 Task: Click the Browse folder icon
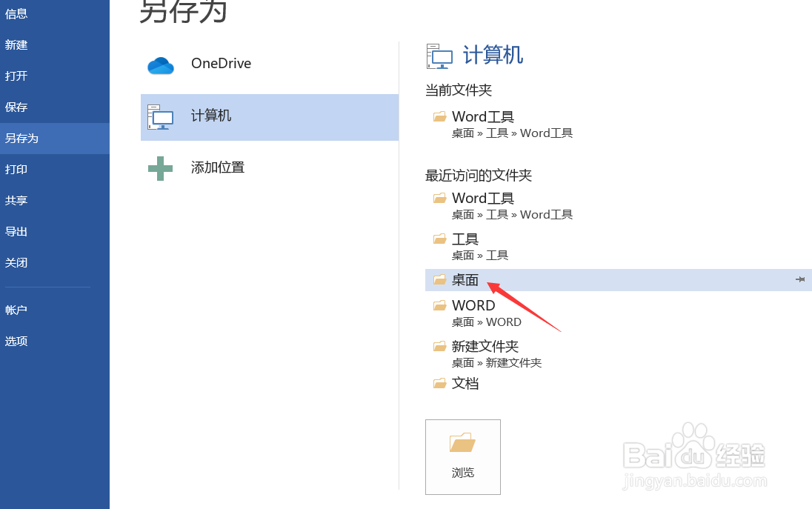462,443
